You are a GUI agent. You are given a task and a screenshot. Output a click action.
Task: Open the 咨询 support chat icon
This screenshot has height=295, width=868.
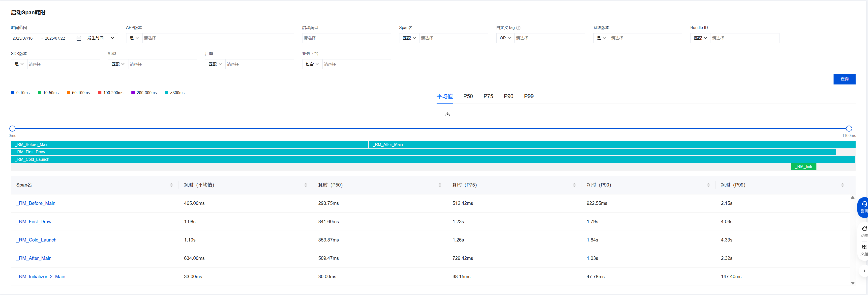point(864,206)
